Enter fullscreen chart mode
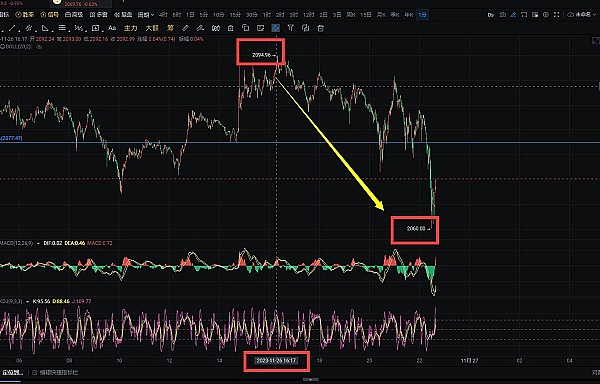Image resolution: width=600 pixels, height=384 pixels. tap(557, 15)
